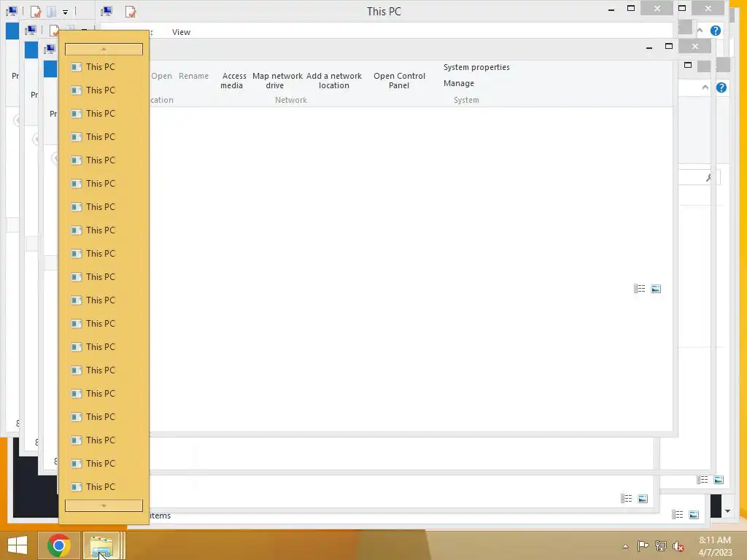Click the scroll-down arrow of the taskbar window list
747x560 pixels.
click(x=104, y=506)
